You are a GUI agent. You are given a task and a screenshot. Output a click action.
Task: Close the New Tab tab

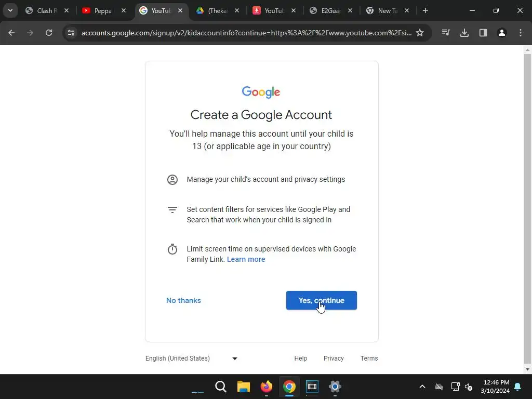pos(407,10)
